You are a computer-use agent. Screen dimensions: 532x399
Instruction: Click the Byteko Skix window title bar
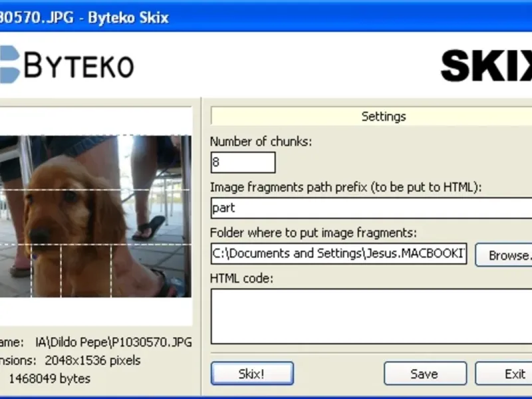point(266,17)
